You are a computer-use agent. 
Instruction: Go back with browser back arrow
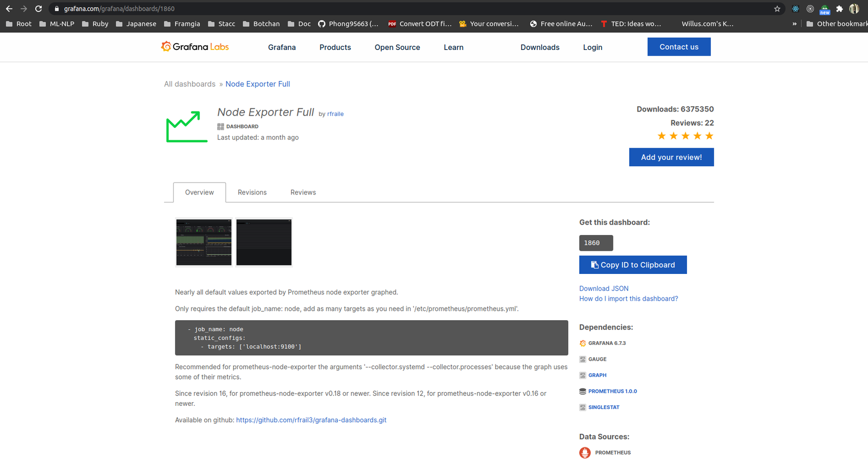pyautogui.click(x=9, y=8)
